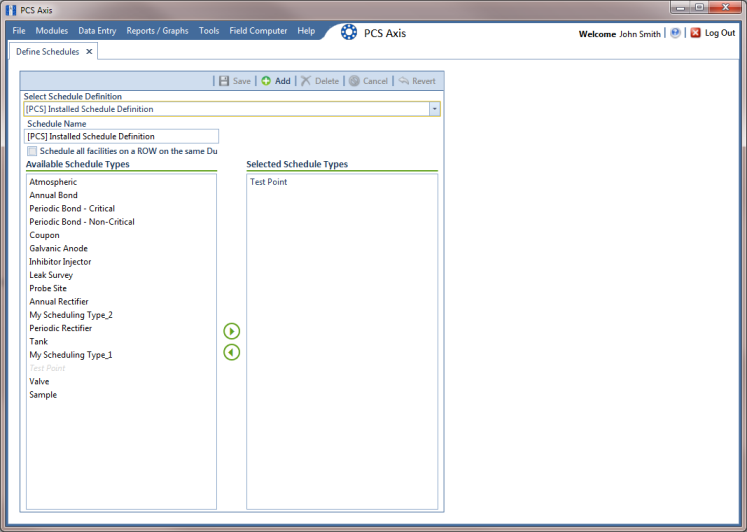
Task: Click the Revert arrow icon
Action: 404,81
